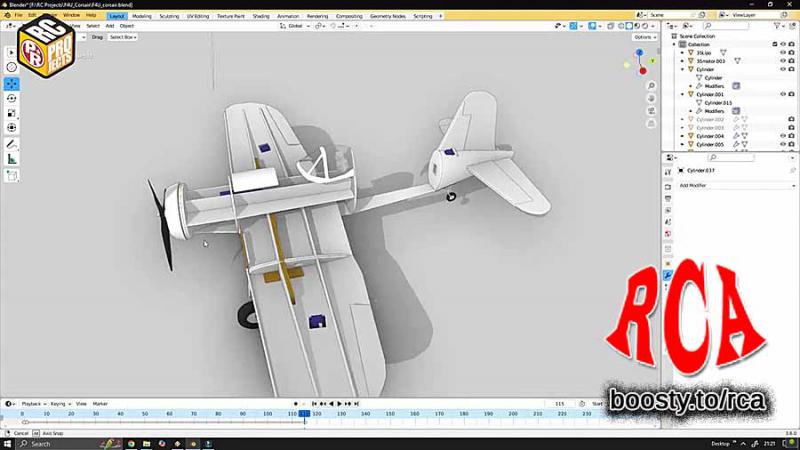Switch to material preview shading
800x450 pixels.
637,26
